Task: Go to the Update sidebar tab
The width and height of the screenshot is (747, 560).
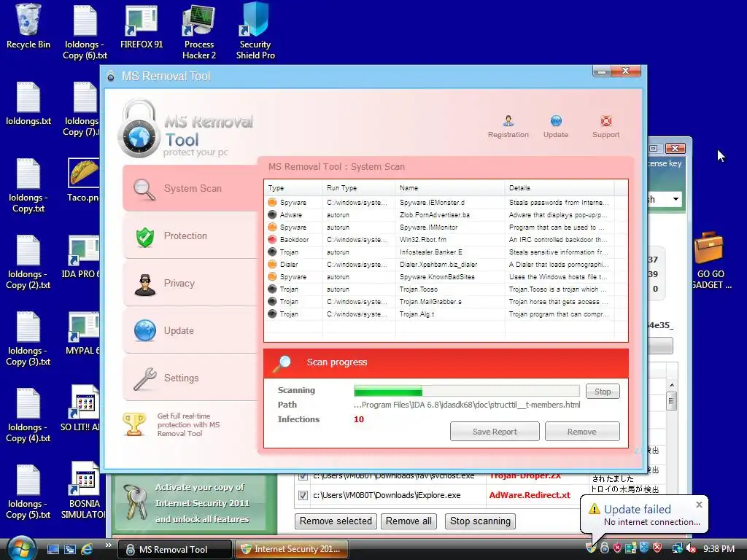Action: pyautogui.click(x=190, y=330)
